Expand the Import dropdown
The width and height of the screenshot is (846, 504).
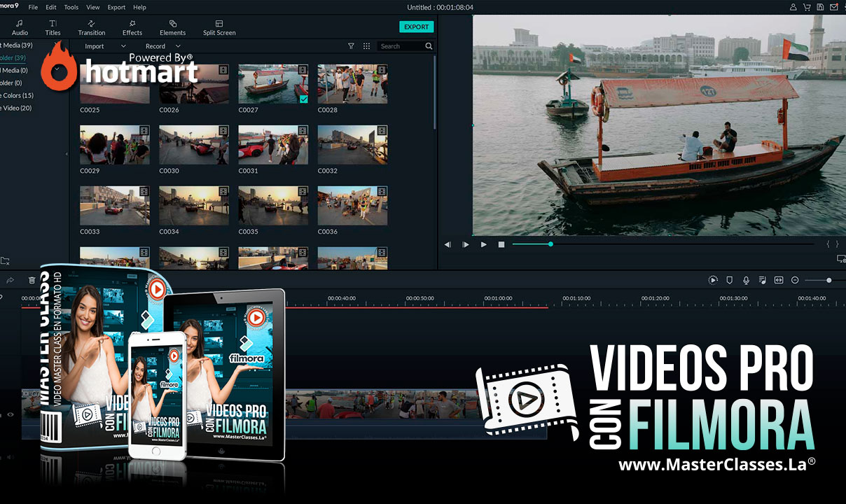coord(105,46)
